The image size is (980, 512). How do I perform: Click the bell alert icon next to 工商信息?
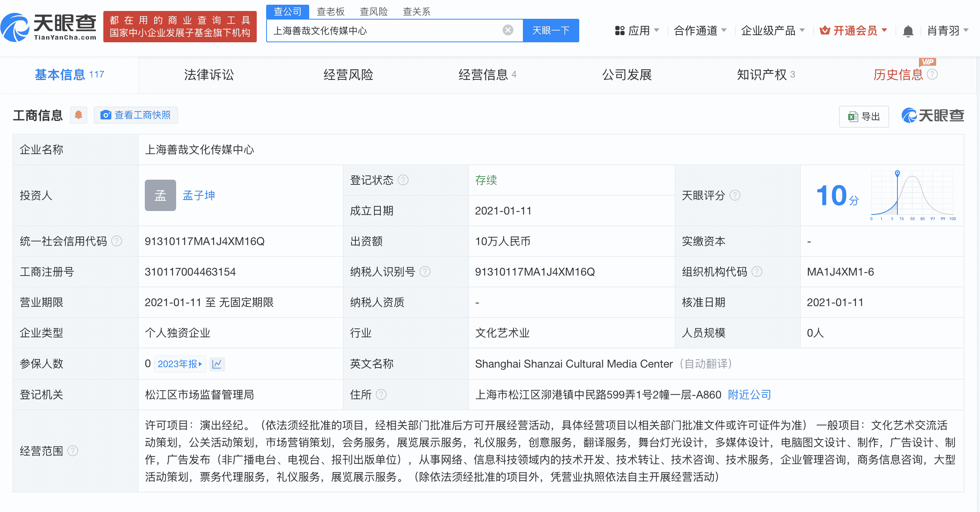coord(78,115)
